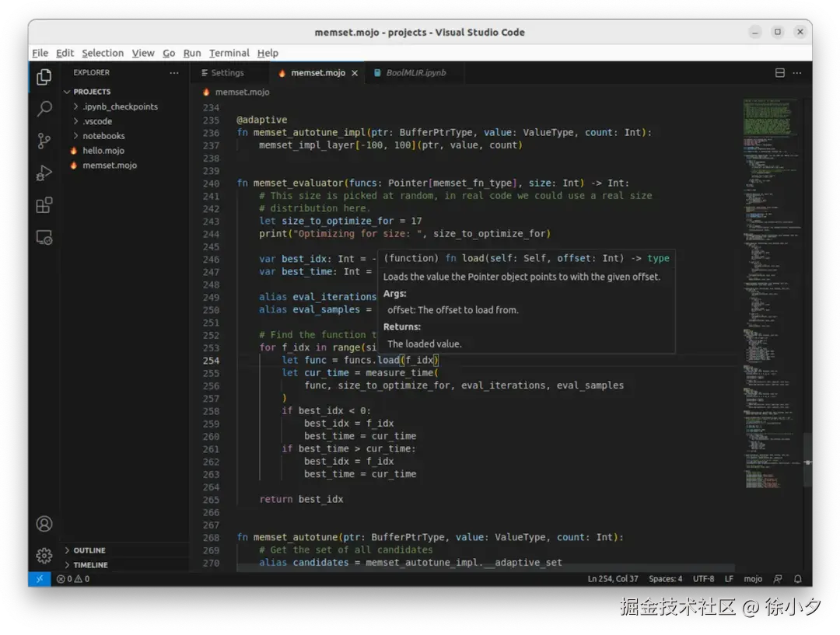Click the minimap code overview
Image resolution: width=840 pixels, height=635 pixels.
pyautogui.click(x=772, y=294)
